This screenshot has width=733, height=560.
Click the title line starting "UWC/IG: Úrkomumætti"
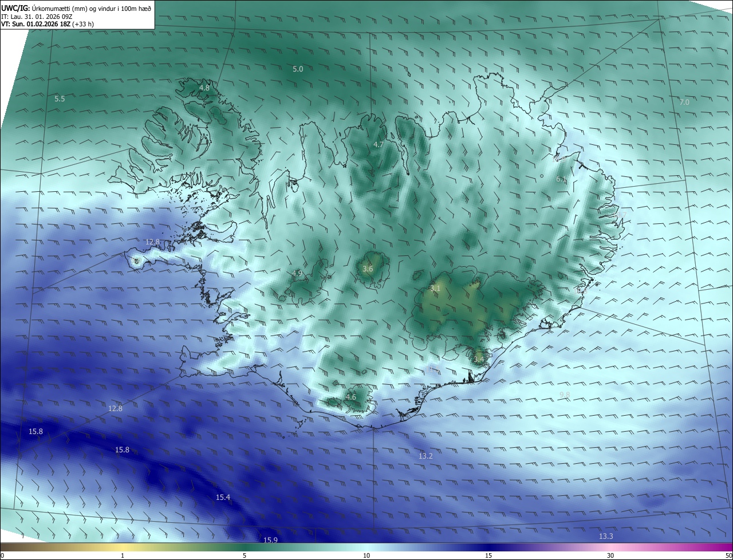pyautogui.click(x=76, y=8)
